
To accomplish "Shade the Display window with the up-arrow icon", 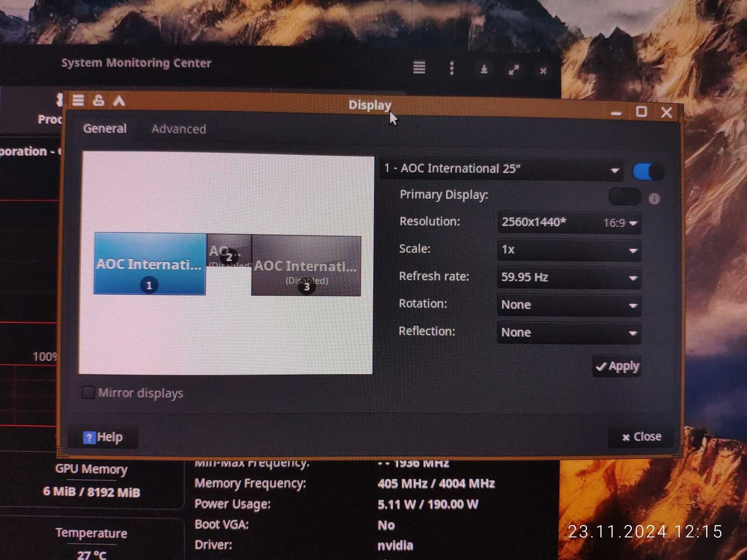I will click(x=119, y=100).
